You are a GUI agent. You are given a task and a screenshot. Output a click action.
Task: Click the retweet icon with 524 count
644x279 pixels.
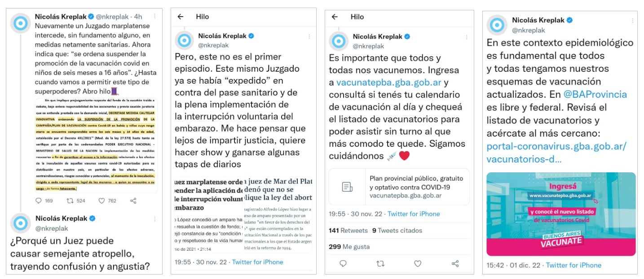pyautogui.click(x=70, y=201)
